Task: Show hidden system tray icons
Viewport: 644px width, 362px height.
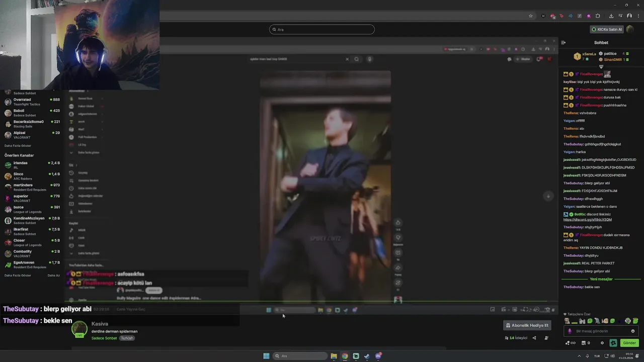Action: click(x=579, y=356)
